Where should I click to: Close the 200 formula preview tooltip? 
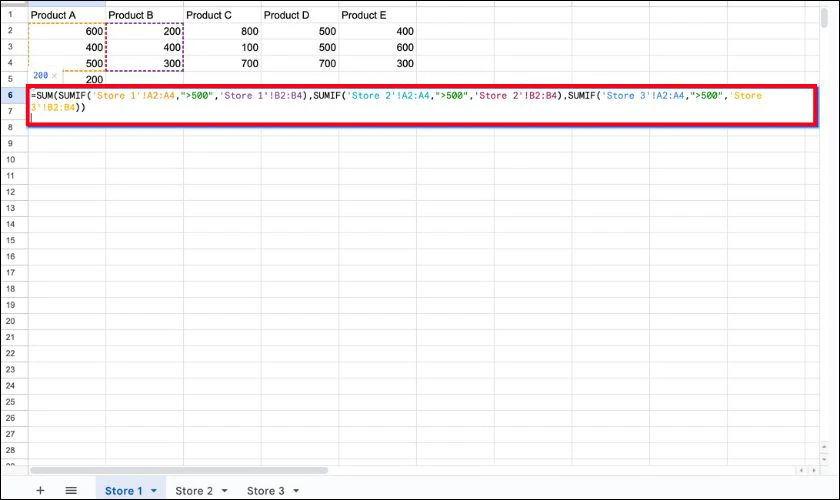[x=54, y=76]
